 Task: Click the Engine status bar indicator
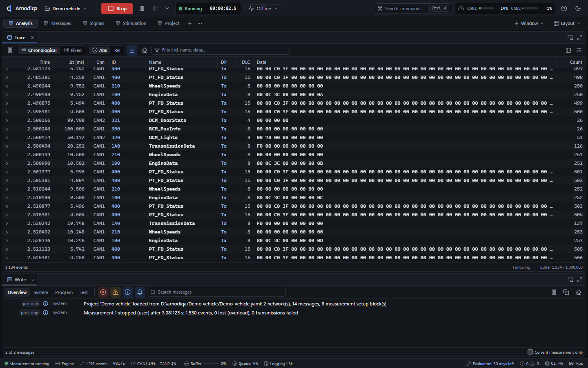tap(65, 364)
